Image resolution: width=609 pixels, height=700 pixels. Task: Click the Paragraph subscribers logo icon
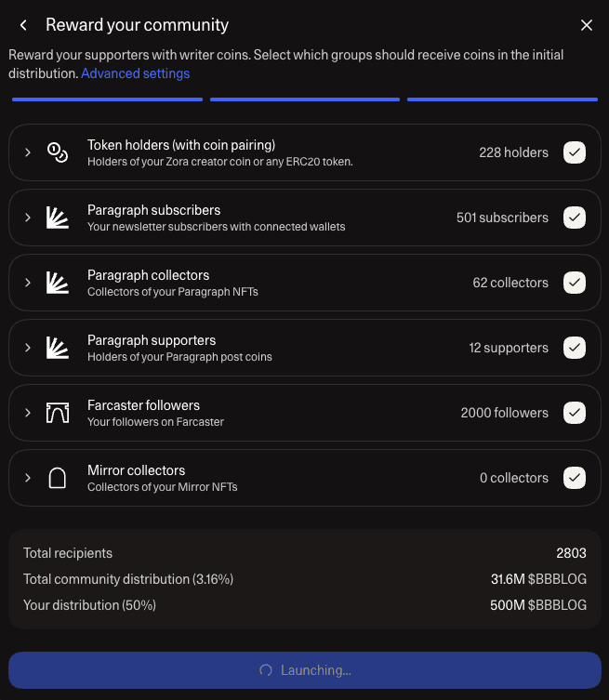[x=58, y=218]
